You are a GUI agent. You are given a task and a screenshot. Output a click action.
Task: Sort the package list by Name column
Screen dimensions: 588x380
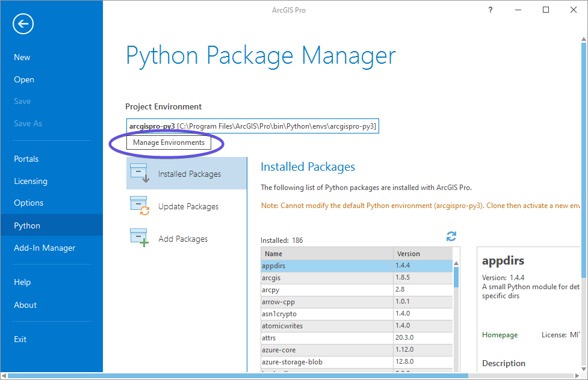327,254
